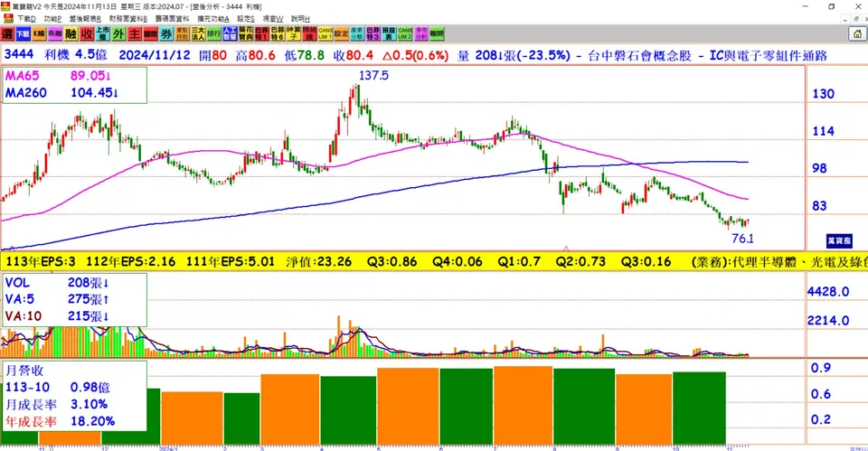Click the red 主 main-force icon
The height and width of the screenshot is (451, 868).
[135, 33]
